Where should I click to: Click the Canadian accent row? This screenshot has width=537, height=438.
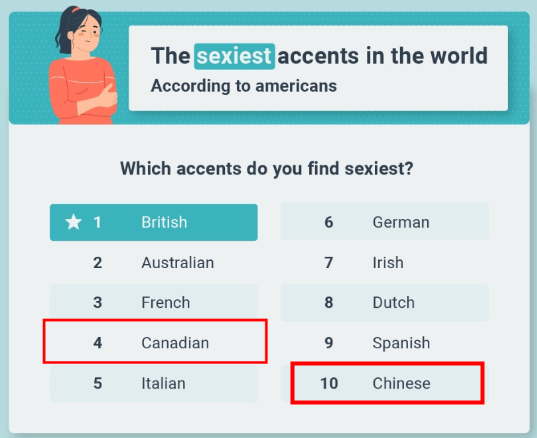[x=155, y=341]
